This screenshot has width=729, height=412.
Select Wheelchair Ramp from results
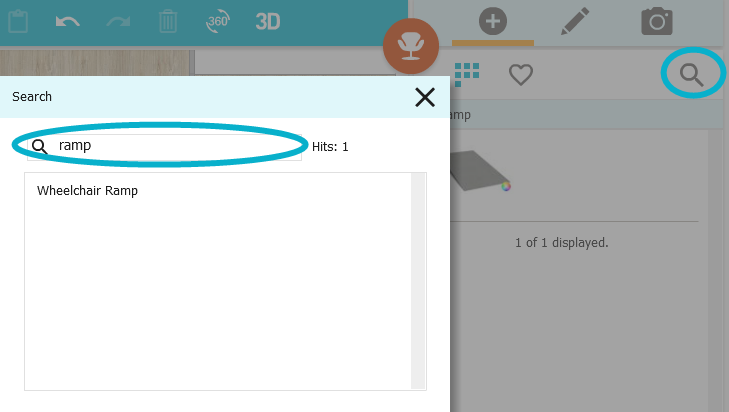tap(87, 191)
